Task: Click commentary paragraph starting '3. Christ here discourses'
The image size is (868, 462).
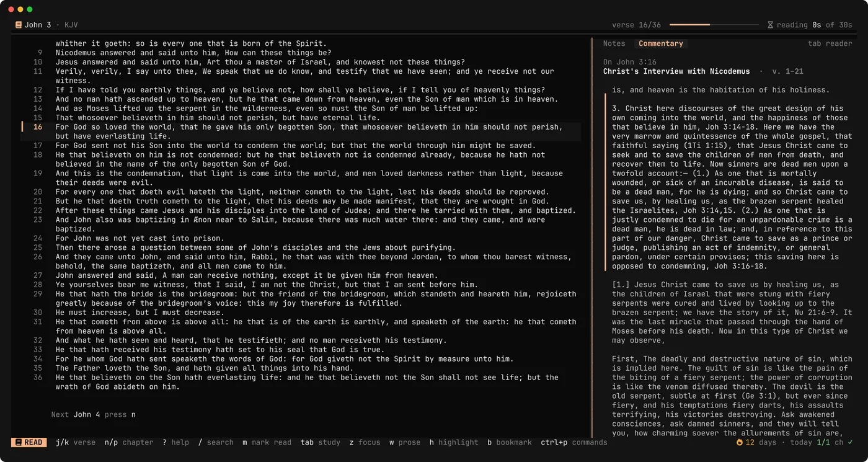Action: tap(732, 187)
